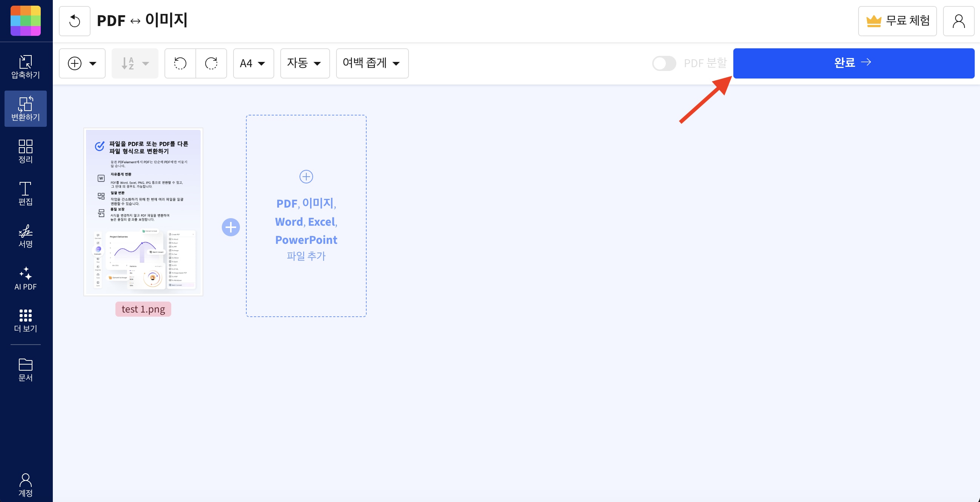Rotate the page clockwise

[212, 63]
